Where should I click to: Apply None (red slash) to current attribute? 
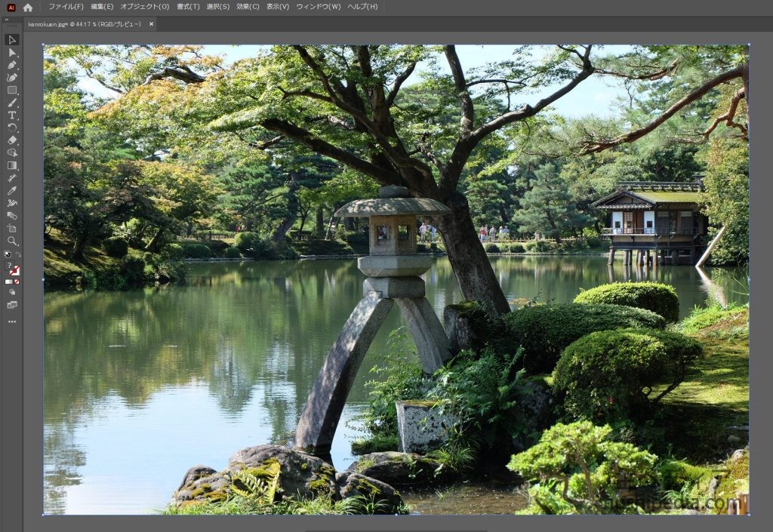tap(17, 281)
